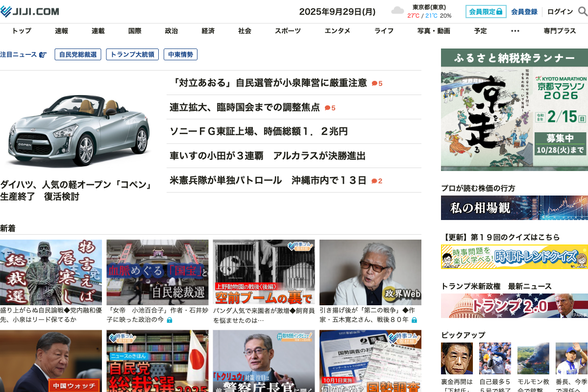Click the ログイン link

[x=560, y=11]
